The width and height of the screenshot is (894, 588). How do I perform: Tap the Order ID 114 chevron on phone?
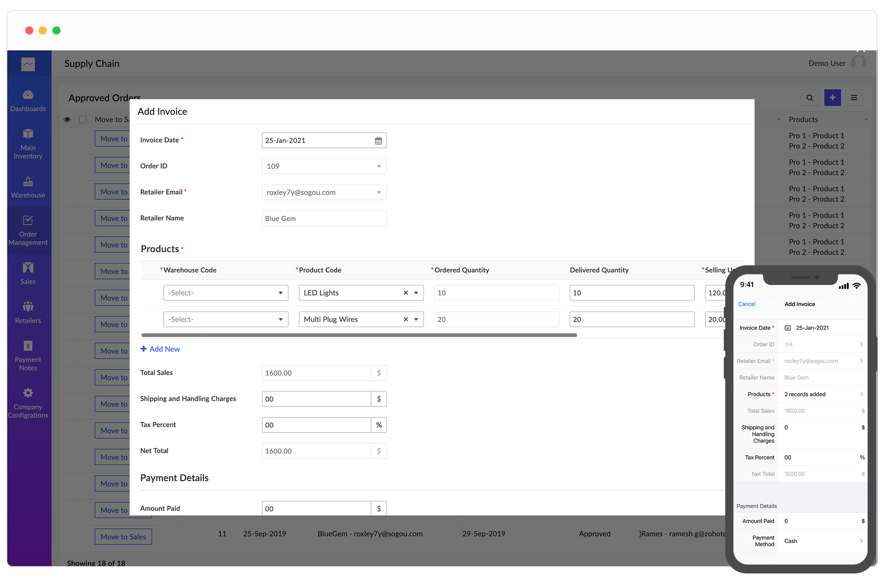(x=861, y=344)
